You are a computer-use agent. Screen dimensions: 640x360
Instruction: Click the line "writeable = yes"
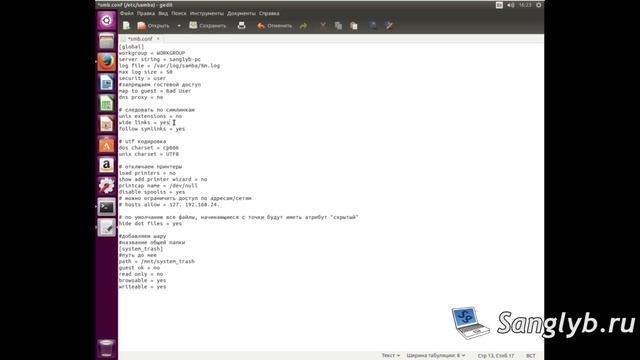[x=142, y=287]
